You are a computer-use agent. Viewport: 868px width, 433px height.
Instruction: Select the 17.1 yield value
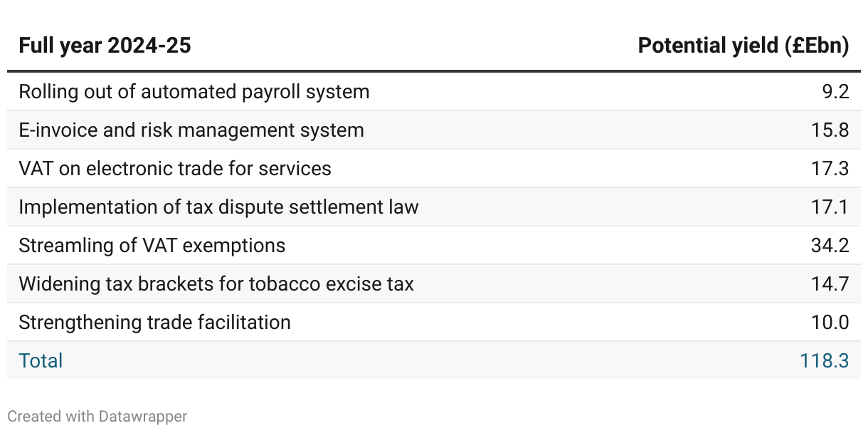831,207
